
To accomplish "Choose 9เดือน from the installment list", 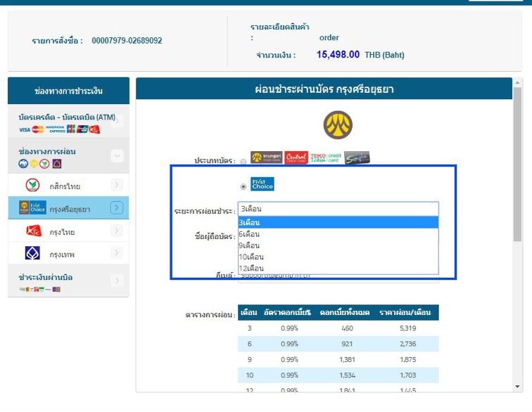I will [x=338, y=245].
